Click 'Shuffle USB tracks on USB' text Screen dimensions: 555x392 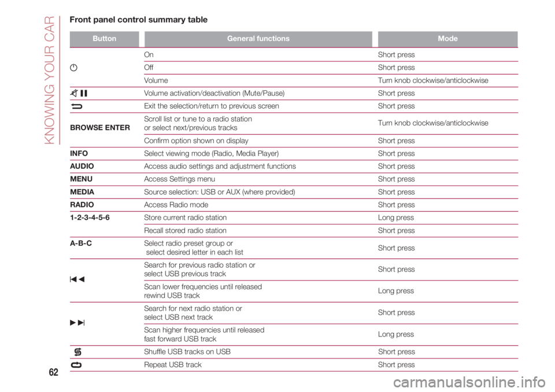(187, 352)
